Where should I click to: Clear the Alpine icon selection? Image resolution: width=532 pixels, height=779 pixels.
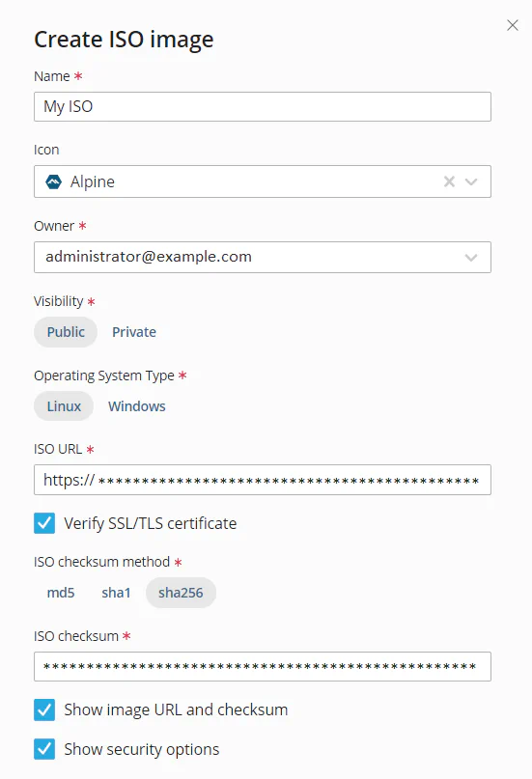pos(449,181)
